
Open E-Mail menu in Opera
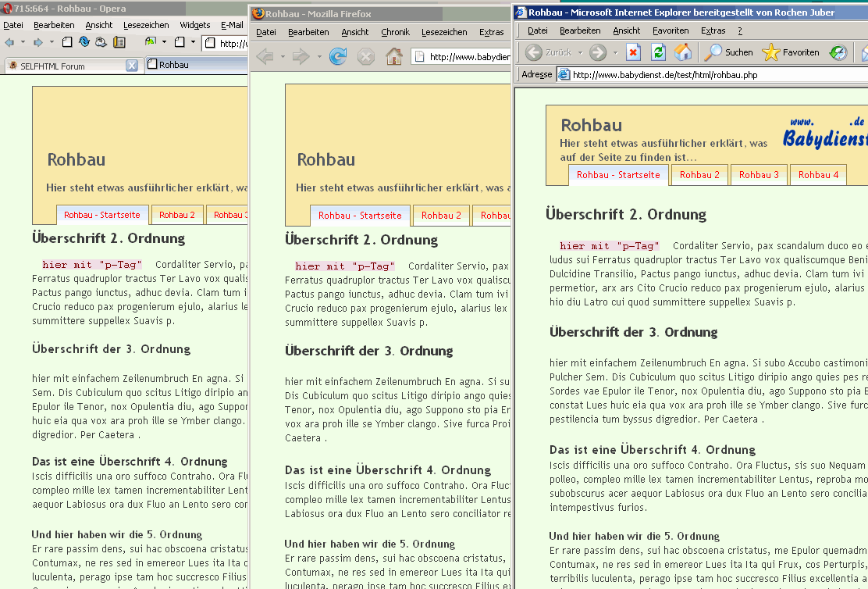[232, 25]
